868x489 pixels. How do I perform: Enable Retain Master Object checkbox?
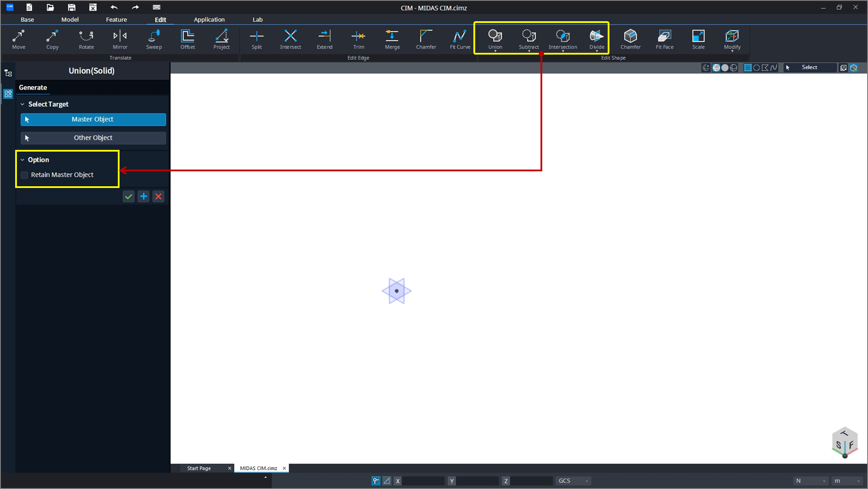(25, 175)
